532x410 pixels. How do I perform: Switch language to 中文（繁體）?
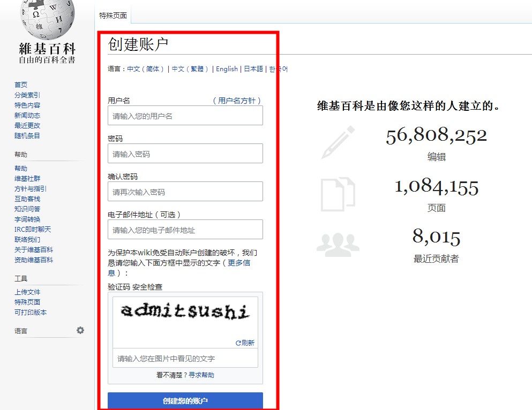[x=190, y=69]
